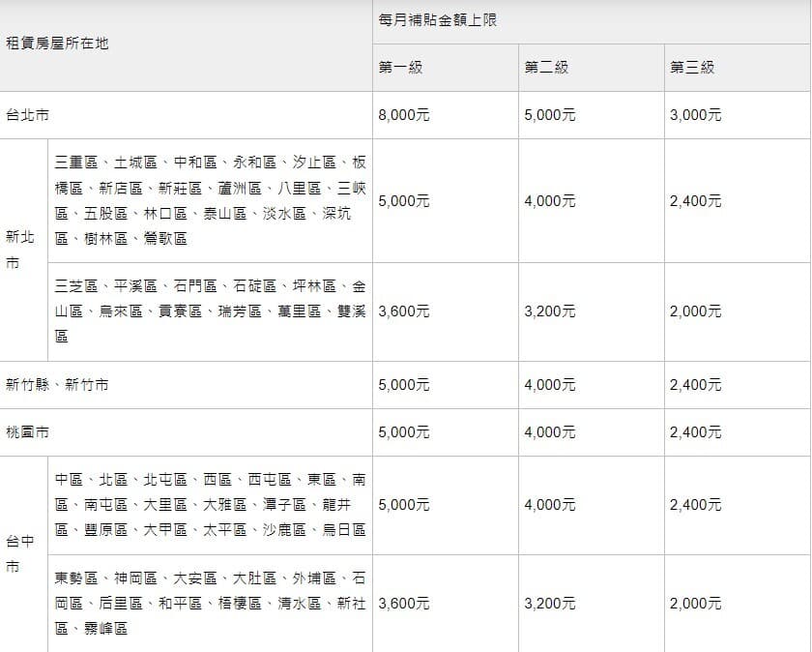Viewport: 812px width, 652px height.
Task: Click the district list starting with 中區、北區
Action: tap(211, 505)
